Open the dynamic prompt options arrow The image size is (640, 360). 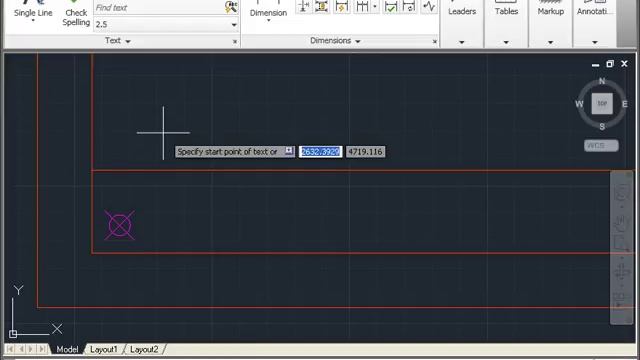pyautogui.click(x=289, y=151)
